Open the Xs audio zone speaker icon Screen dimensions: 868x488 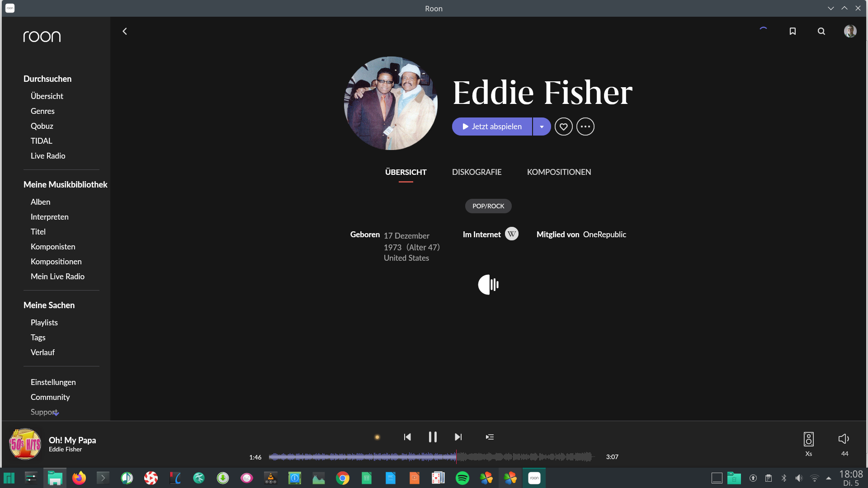[x=809, y=439]
